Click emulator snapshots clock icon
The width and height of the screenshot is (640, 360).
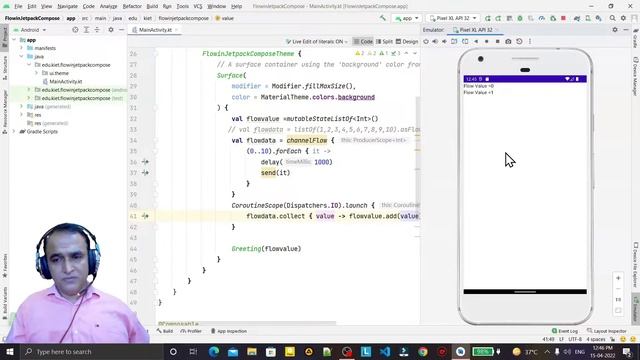[519, 41]
